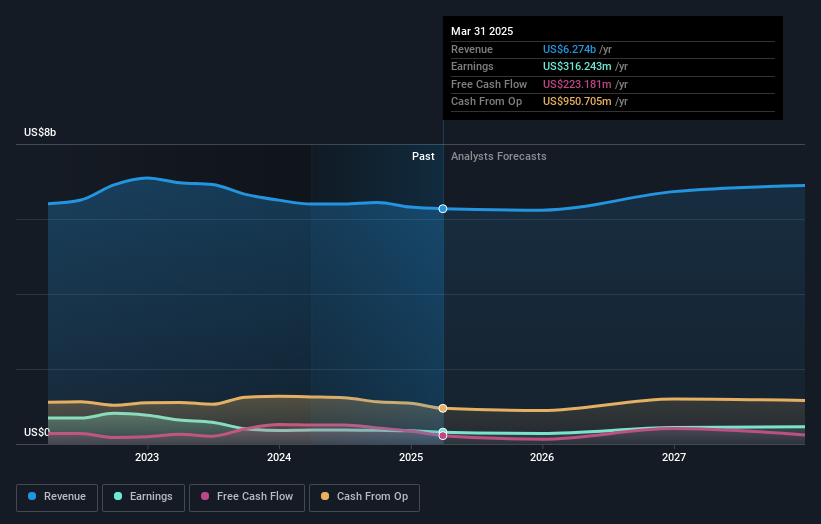Select the Free Cash Flow data point marker

443,436
